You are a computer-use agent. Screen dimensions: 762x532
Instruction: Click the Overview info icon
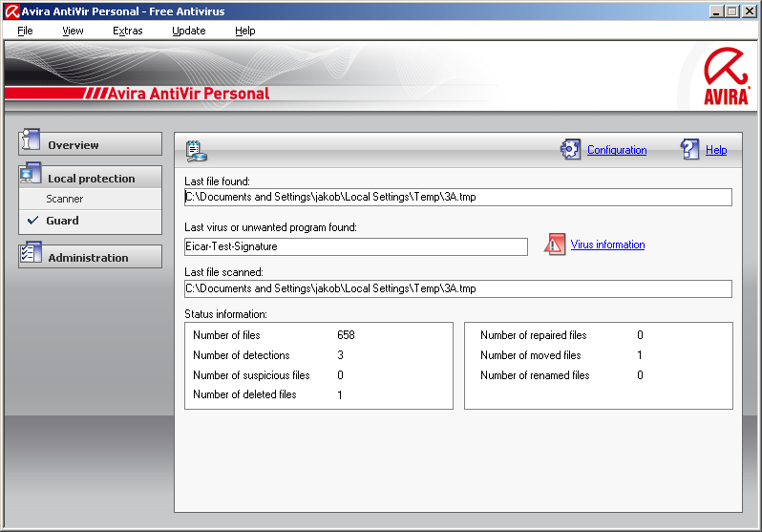[31, 140]
